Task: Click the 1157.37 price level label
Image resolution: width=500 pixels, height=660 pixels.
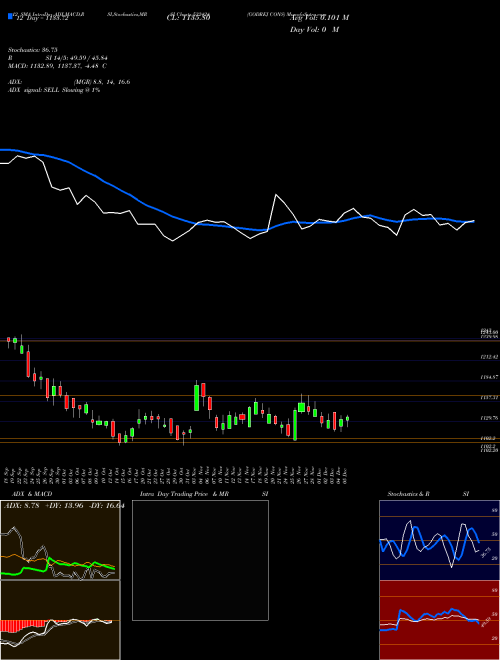Action: click(489, 397)
